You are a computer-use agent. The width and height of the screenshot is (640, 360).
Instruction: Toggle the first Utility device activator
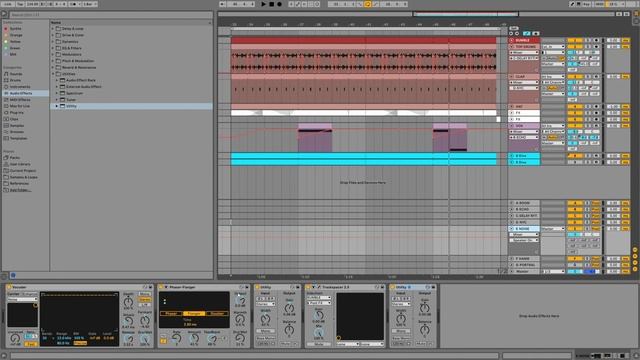pos(258,287)
